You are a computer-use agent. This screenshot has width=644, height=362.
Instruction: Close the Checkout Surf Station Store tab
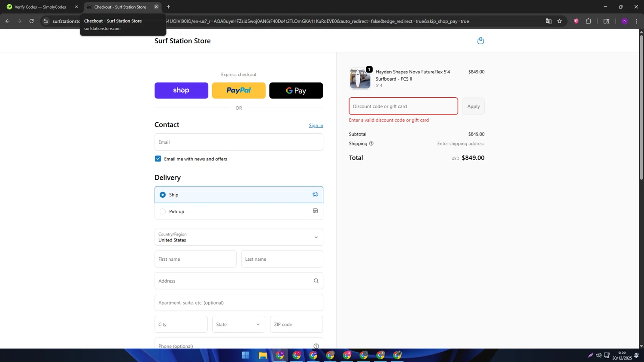click(156, 7)
